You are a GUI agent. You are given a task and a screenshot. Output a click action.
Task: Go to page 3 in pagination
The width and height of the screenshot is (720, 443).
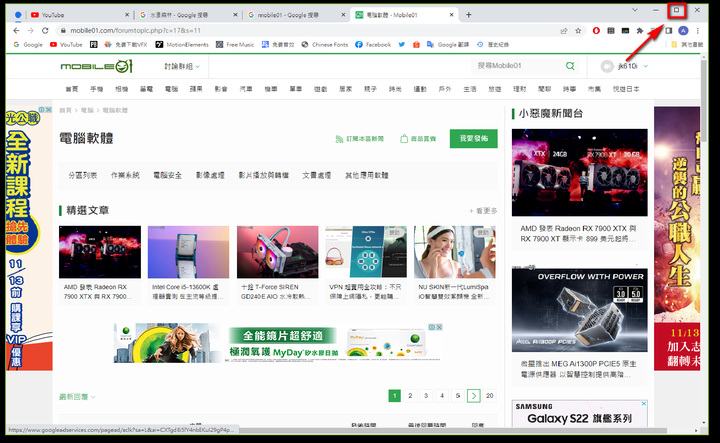click(426, 396)
